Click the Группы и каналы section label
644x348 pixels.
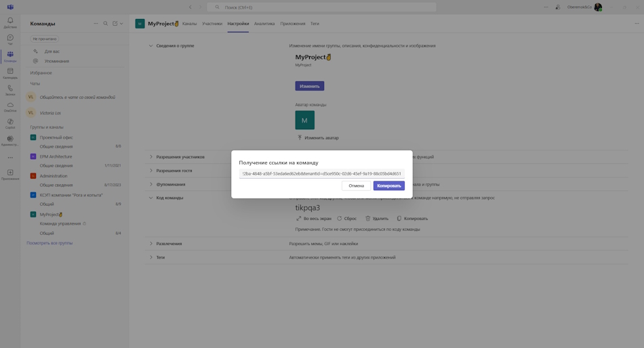pos(47,127)
